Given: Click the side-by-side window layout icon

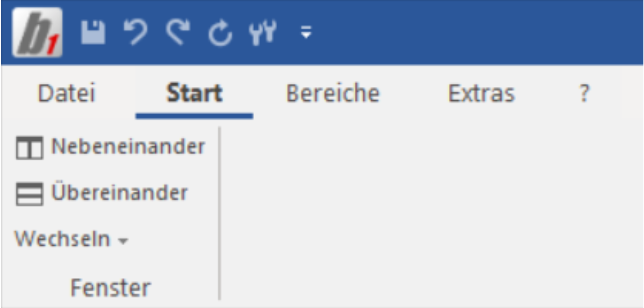Looking at the screenshot, I should pos(30,148).
